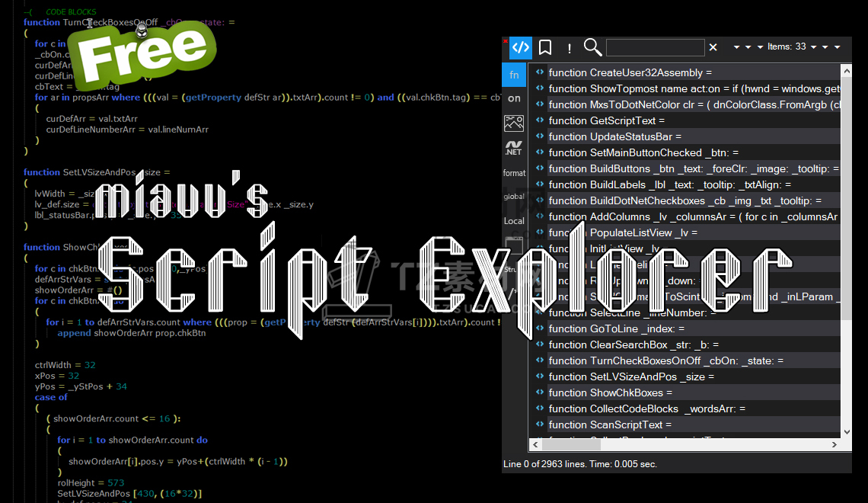The height and width of the screenshot is (503, 868).
Task: Open dropdown arrow immediately left of Items: 33
Action: coord(760,48)
